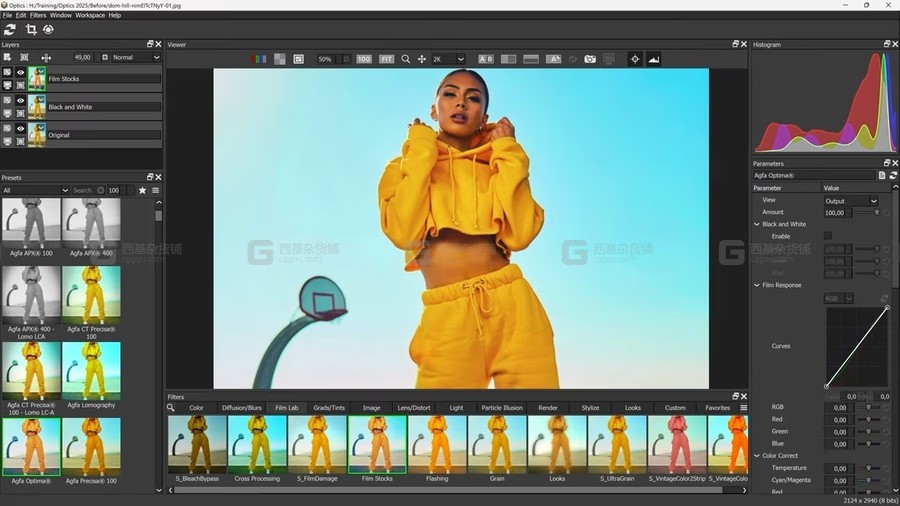Toggle the 100 percent zoom button
900x506 pixels.
coord(364,59)
